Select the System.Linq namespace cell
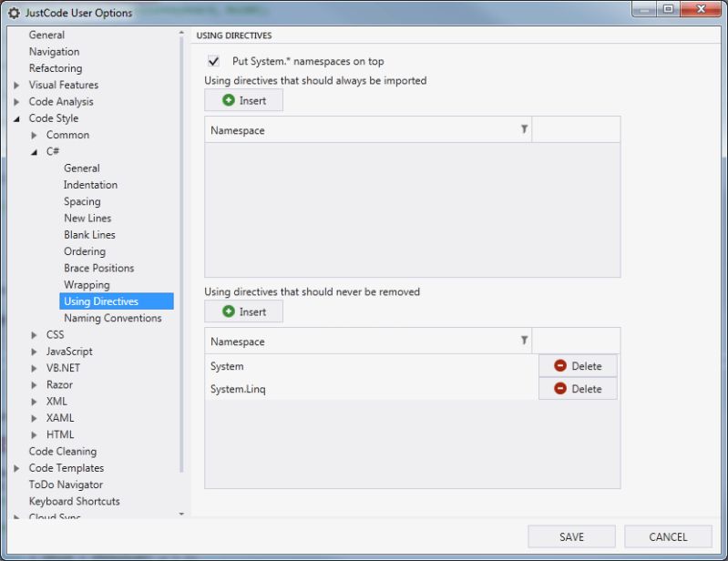The height and width of the screenshot is (561, 728). (x=371, y=389)
